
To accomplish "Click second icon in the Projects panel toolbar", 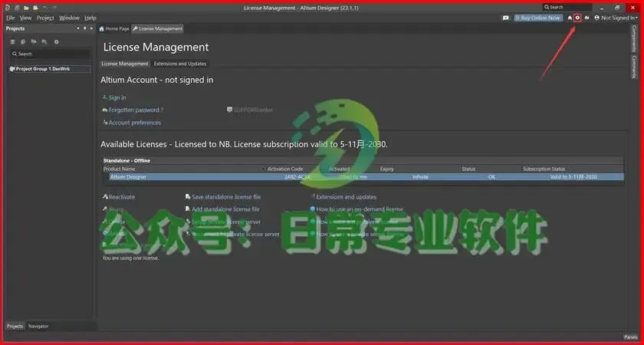I will coord(24,42).
